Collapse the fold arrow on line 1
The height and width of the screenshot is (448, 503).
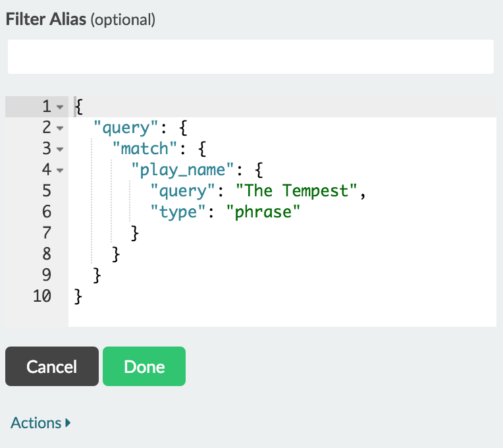pyautogui.click(x=60, y=107)
